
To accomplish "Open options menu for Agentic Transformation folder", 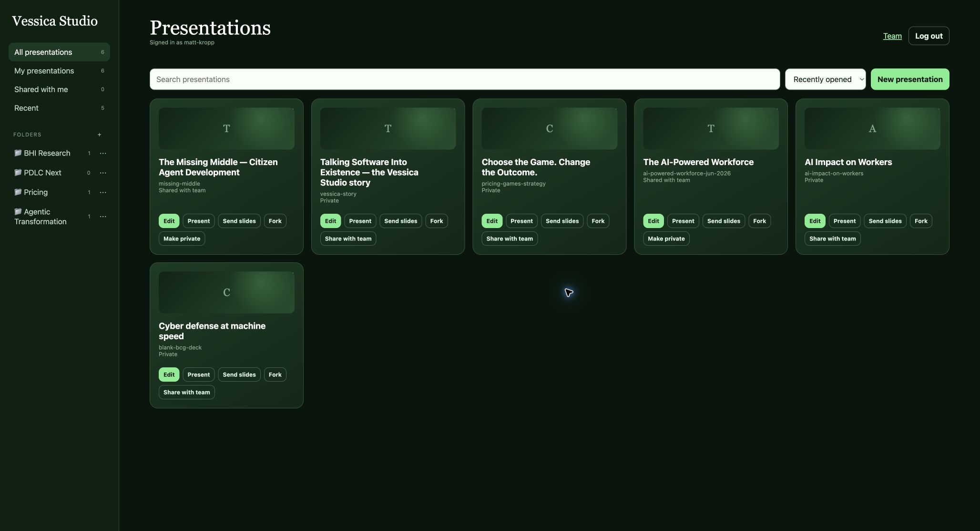I will 103,217.
